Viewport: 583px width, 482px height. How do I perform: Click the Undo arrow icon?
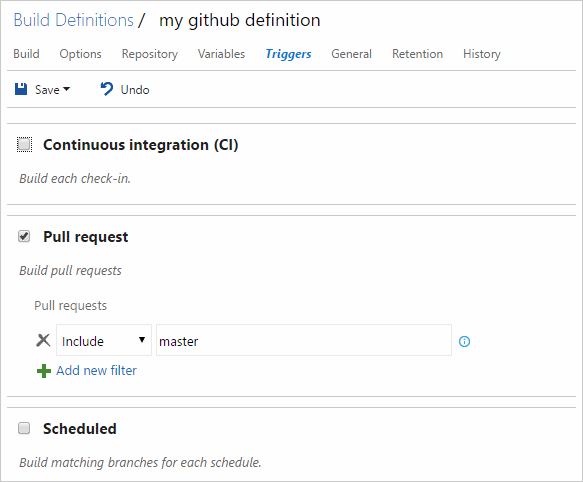(107, 89)
